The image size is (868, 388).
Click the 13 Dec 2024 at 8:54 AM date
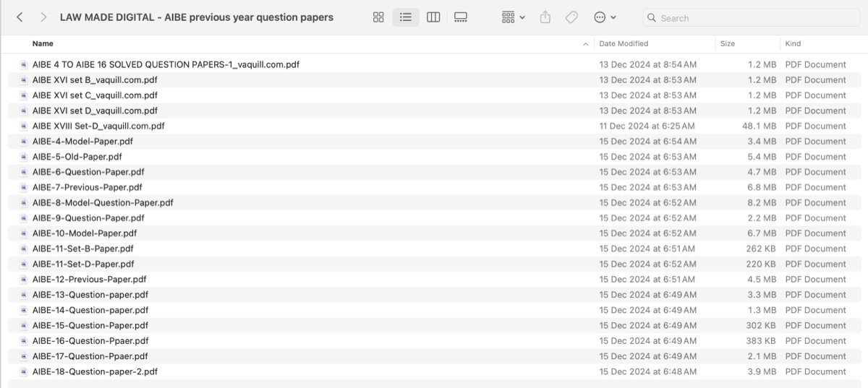pyautogui.click(x=648, y=64)
